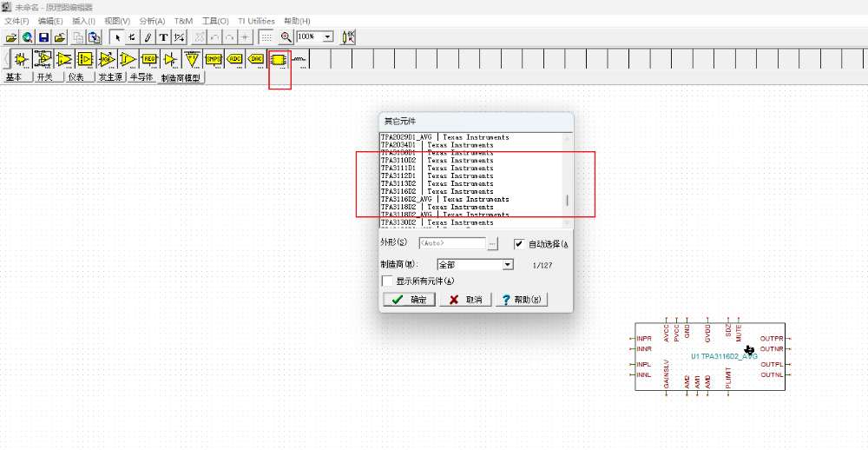Pick the yellow chip Other Components icon
The height and width of the screenshot is (450, 868).
tap(279, 58)
